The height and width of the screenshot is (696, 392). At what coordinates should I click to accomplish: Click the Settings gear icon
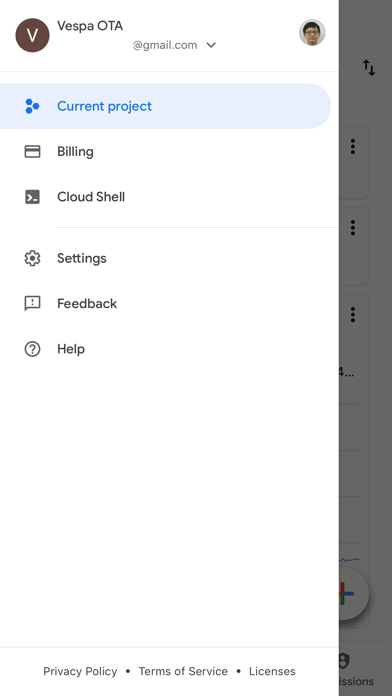click(32, 258)
